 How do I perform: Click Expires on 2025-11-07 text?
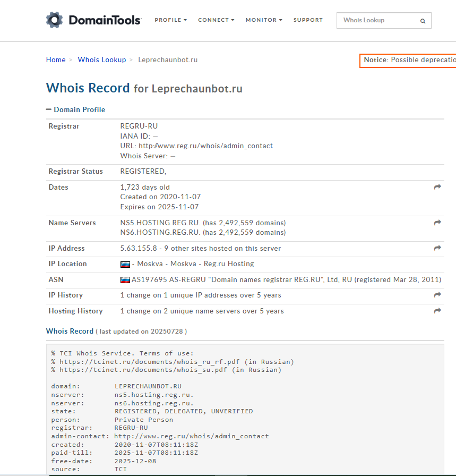tap(159, 207)
